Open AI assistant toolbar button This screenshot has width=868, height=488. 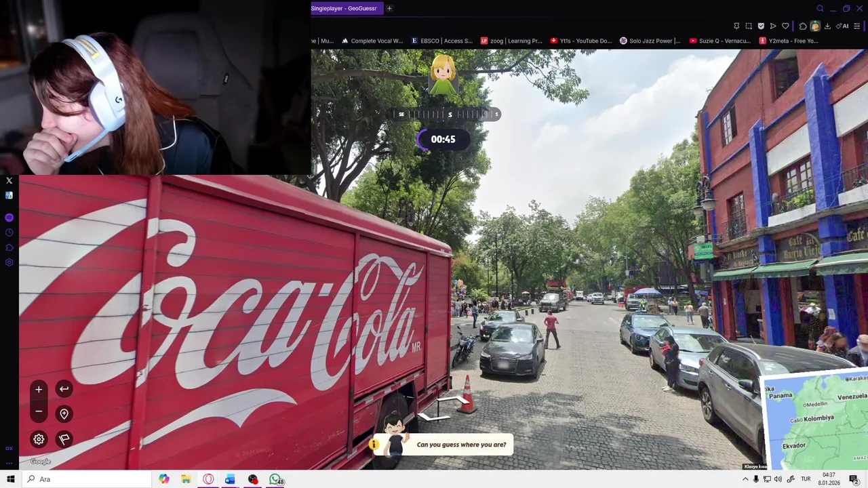coord(842,26)
